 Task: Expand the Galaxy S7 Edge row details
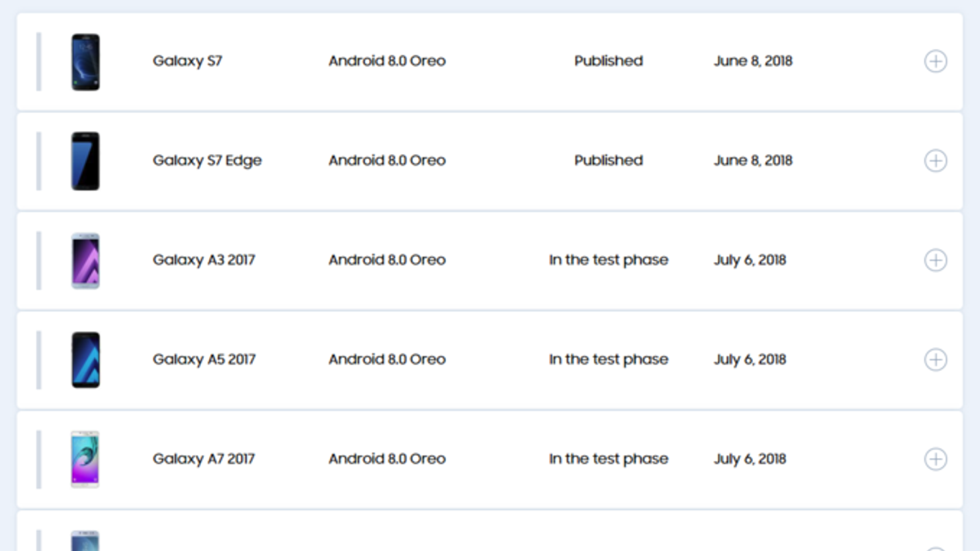935,161
